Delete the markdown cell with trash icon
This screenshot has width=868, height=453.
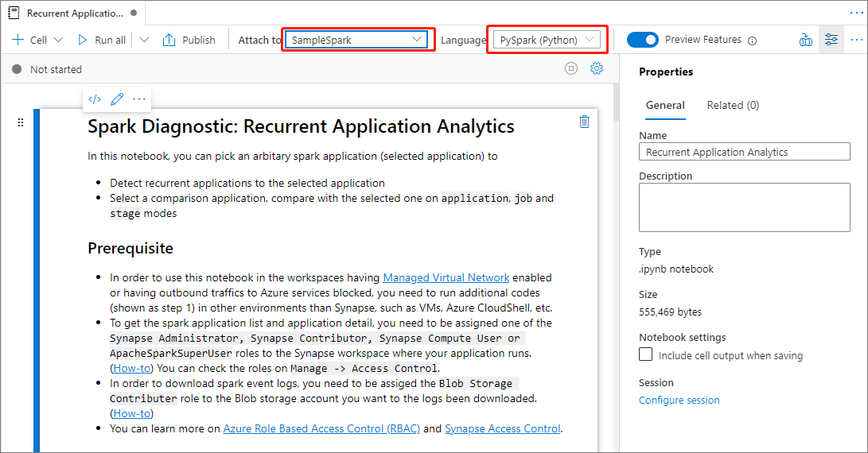click(x=584, y=122)
